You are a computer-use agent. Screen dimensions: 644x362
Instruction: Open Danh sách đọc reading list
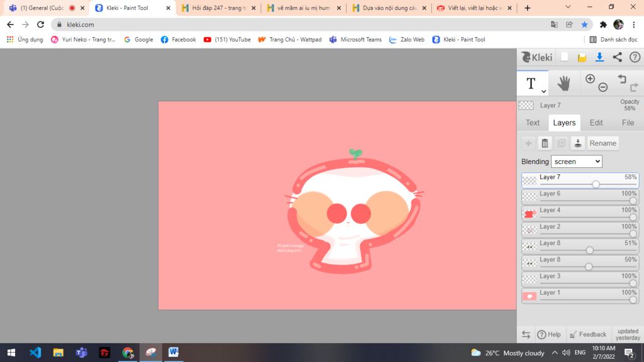[x=614, y=40]
